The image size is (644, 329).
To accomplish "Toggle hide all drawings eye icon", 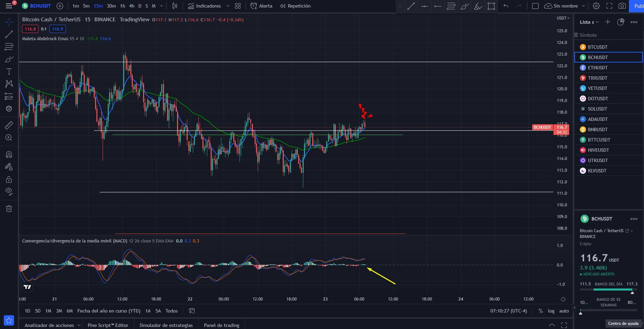I will point(9,191).
